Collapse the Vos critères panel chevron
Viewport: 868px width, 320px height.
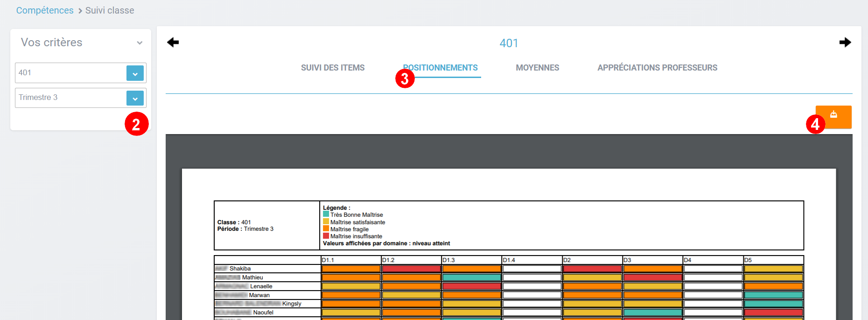click(140, 43)
